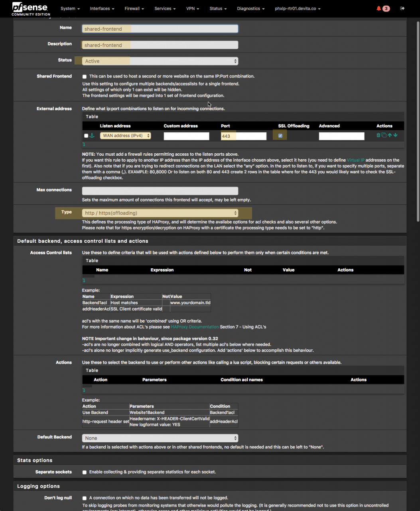Click the logout icon in navbar

pos(402,8)
